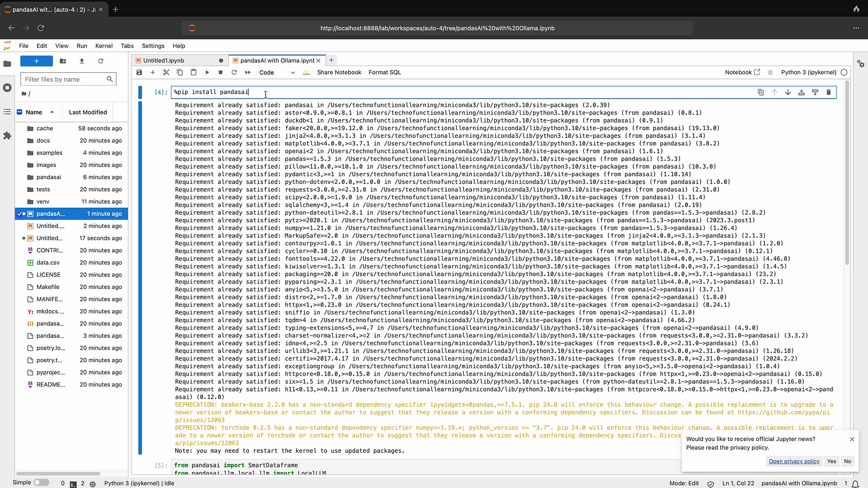Tick the checkbox beside the pandasA... notebook file
This screenshot has height=488, width=868.
(20, 214)
